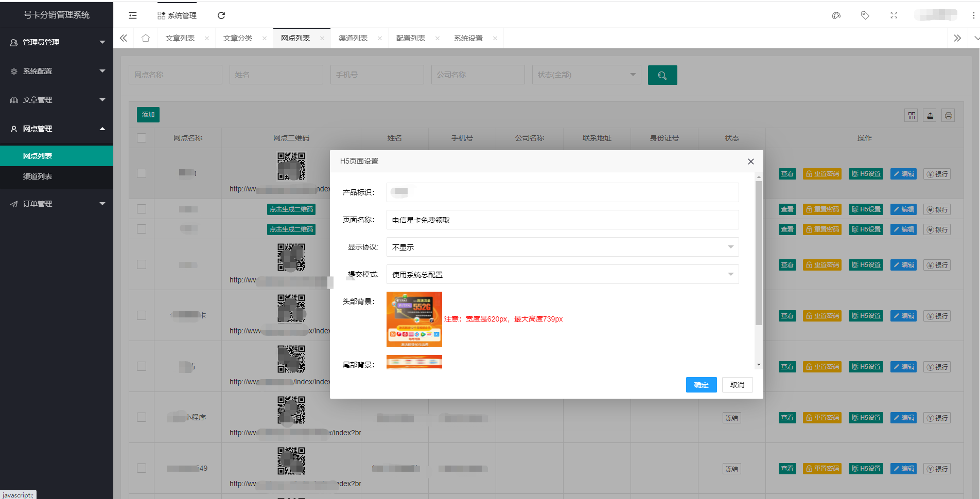Select the checkbox of the last visible row
The height and width of the screenshot is (499, 980).
142,468
